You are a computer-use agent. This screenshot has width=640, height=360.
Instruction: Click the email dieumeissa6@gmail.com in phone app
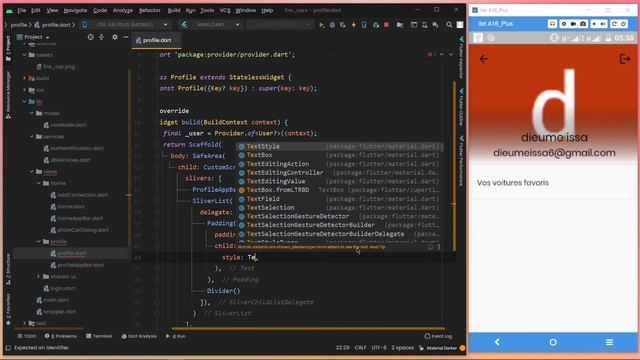click(x=554, y=153)
